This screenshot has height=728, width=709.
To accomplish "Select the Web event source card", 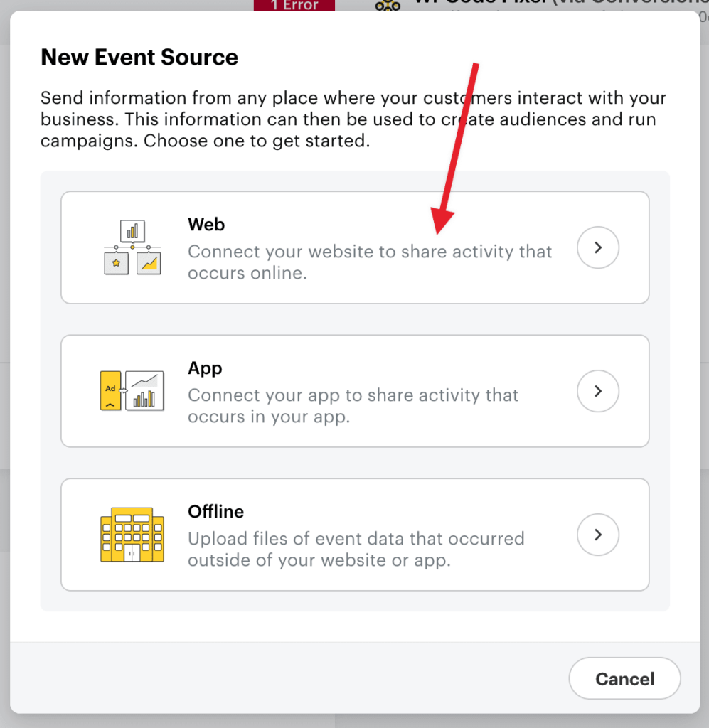I will pyautogui.click(x=354, y=247).
